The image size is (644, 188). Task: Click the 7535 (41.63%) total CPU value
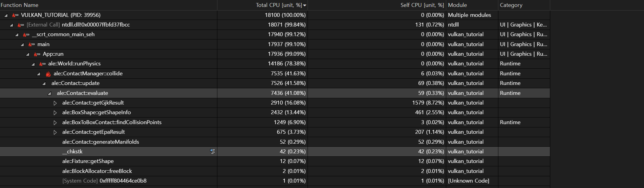[x=288, y=74]
